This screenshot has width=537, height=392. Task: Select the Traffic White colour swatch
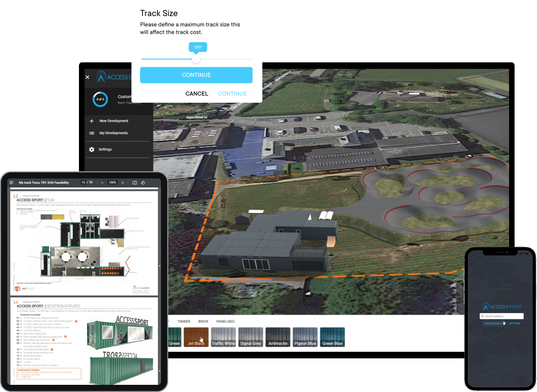click(x=223, y=337)
